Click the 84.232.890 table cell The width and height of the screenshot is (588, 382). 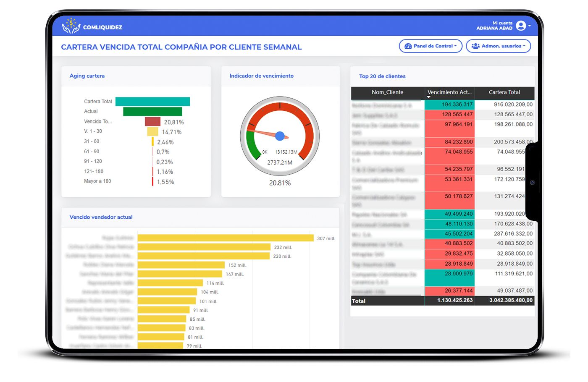click(x=450, y=142)
